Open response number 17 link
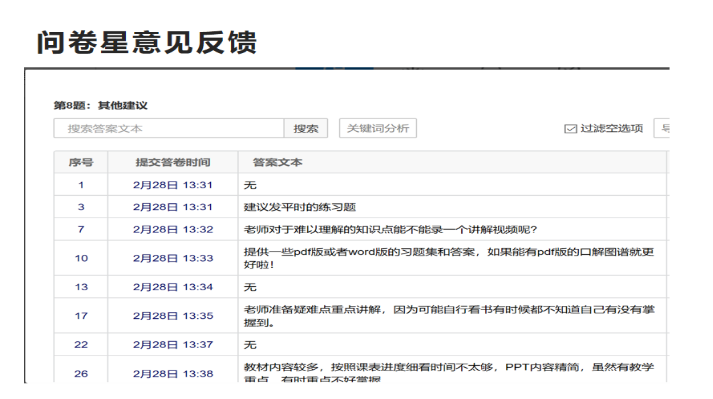Screen dimensions: 713x399 pyautogui.click(x=81, y=316)
